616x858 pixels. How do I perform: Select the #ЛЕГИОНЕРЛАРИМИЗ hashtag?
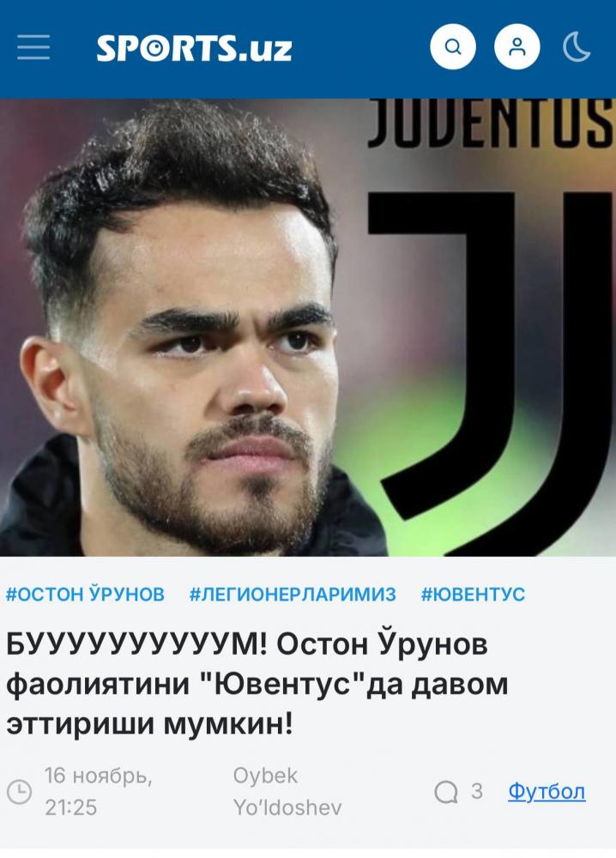tap(293, 595)
